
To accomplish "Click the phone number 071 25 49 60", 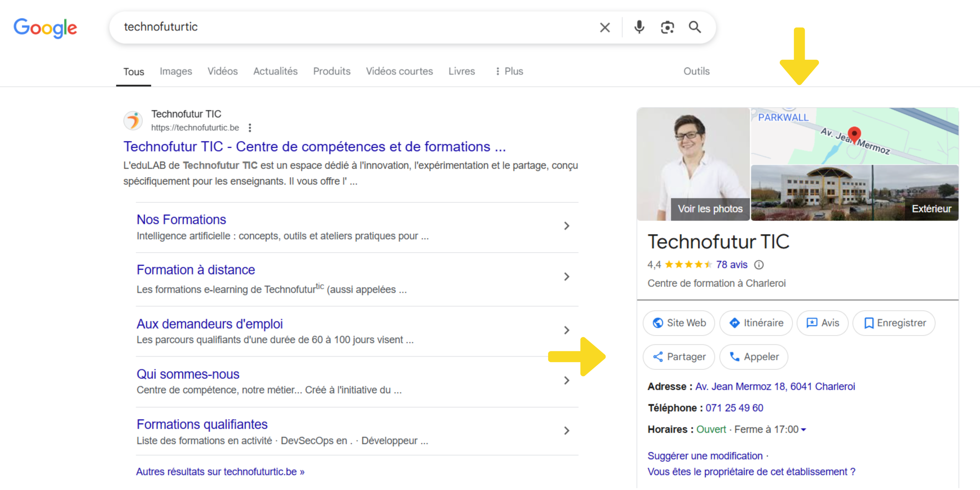I will [734, 408].
